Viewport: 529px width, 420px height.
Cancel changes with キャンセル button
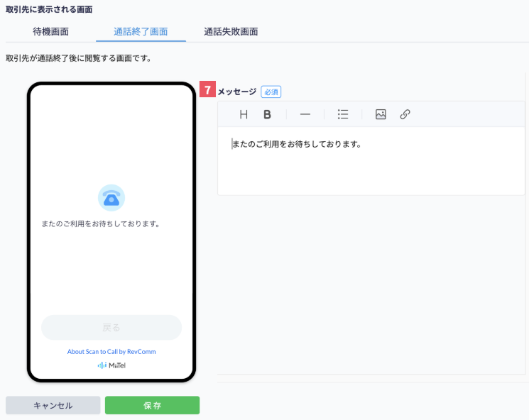coord(53,405)
